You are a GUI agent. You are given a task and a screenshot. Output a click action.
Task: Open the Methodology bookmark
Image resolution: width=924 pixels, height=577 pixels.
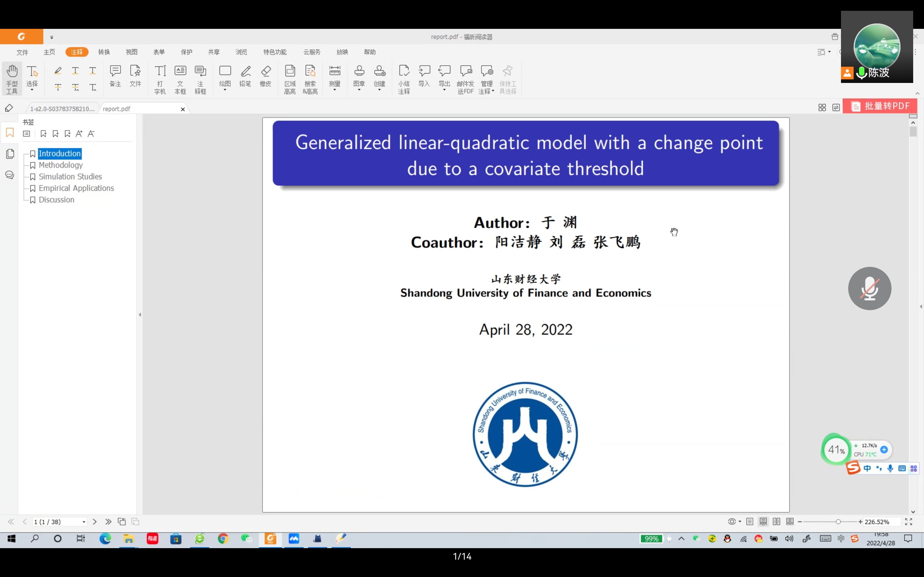click(x=60, y=165)
